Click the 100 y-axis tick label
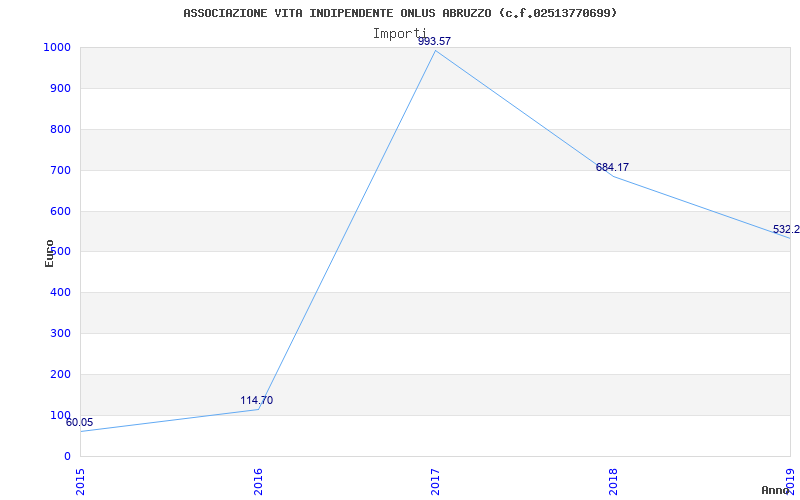The height and width of the screenshot is (500, 800). [60, 415]
